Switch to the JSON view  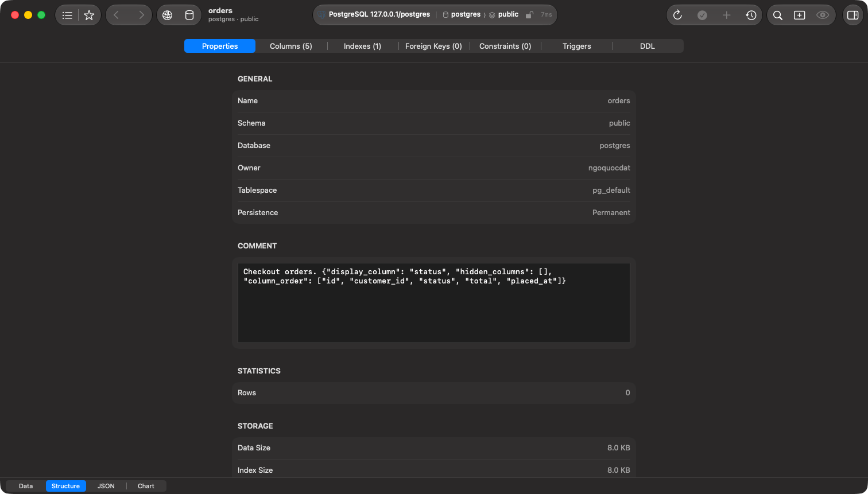click(106, 486)
